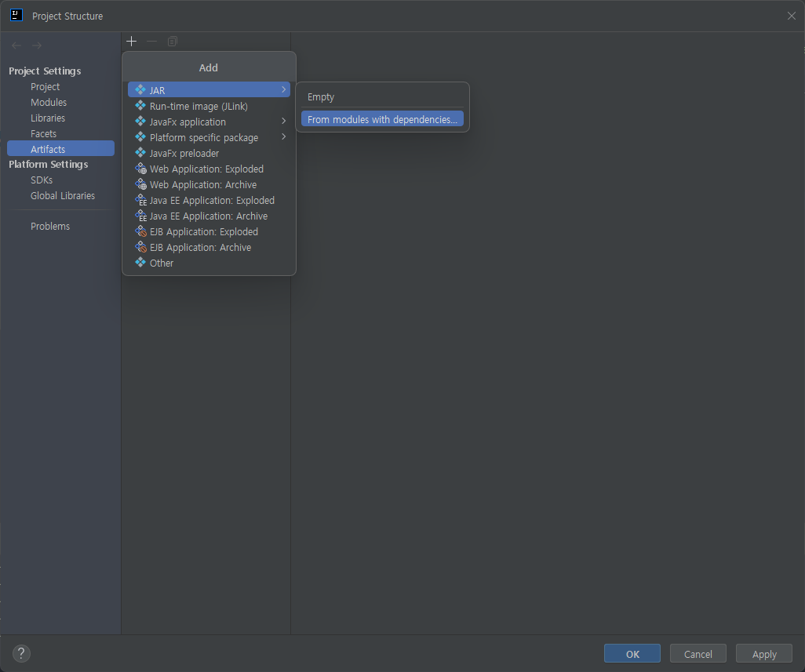The width and height of the screenshot is (805, 672).
Task: Click the JAR artifact icon
Action: pyautogui.click(x=140, y=89)
